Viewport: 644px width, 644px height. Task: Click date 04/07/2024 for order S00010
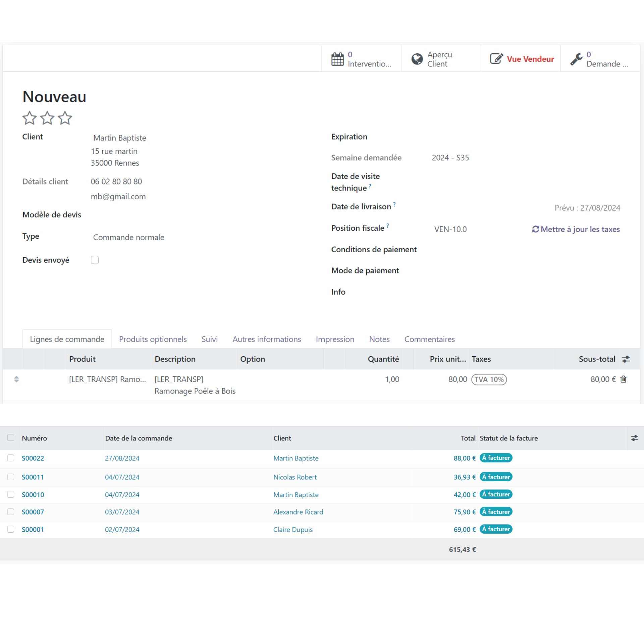(122, 494)
